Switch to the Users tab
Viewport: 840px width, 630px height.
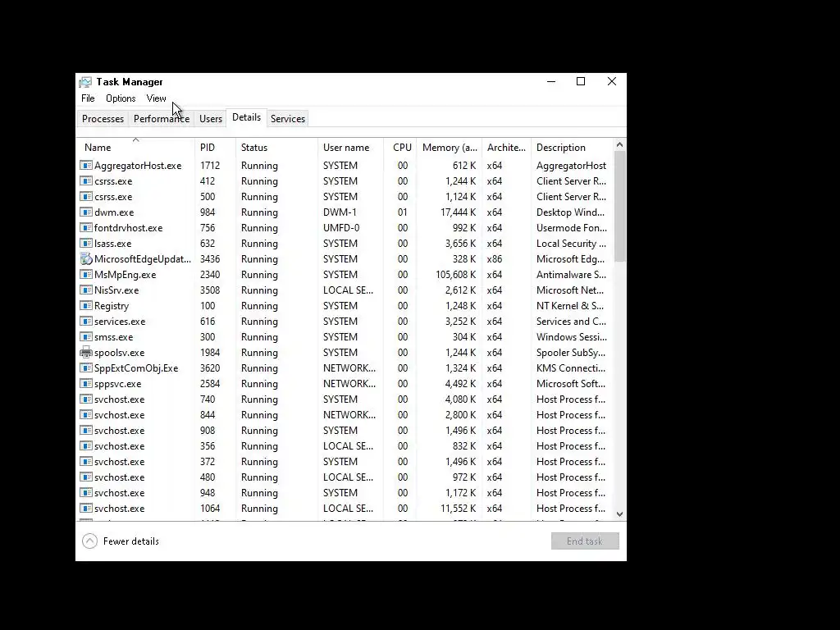(x=211, y=119)
